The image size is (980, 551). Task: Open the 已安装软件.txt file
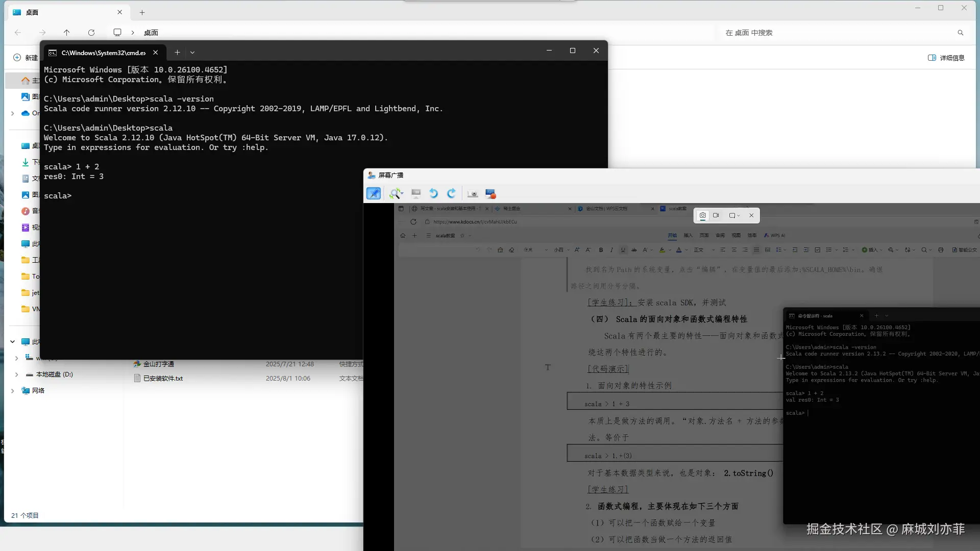163,378
